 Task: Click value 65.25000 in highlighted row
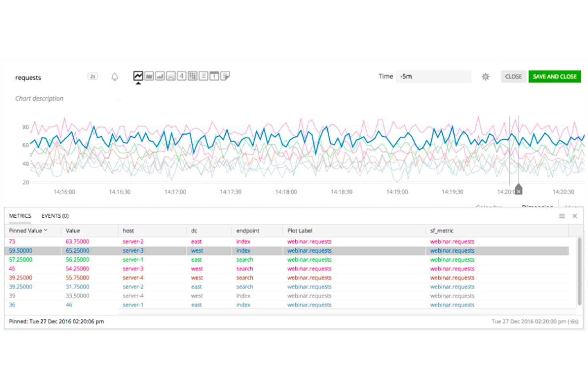tap(77, 251)
